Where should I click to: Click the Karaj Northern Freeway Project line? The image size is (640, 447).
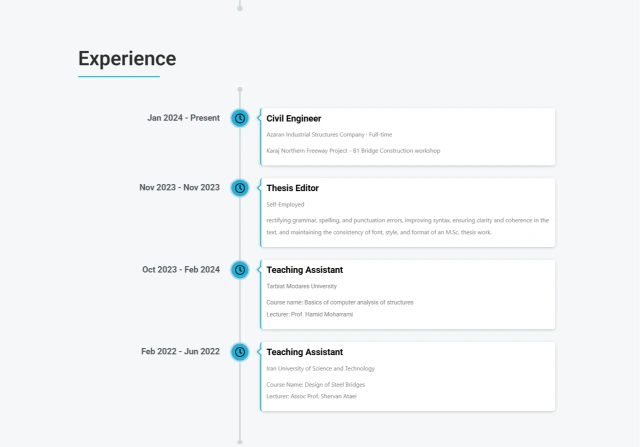353,151
